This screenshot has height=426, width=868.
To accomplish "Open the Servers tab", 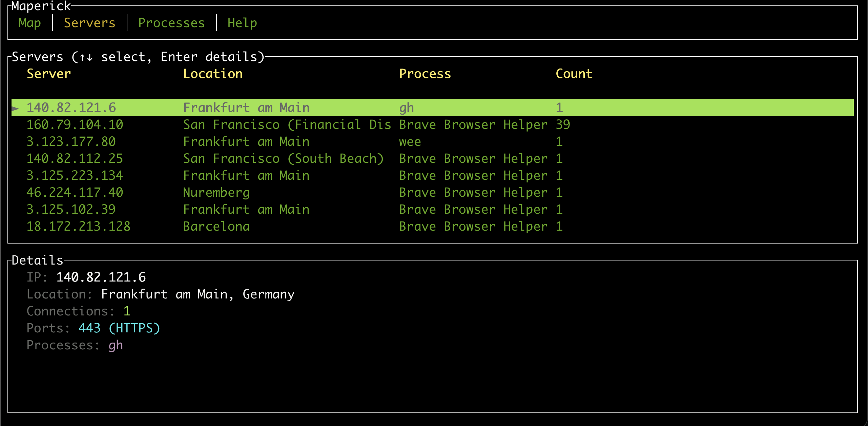I will [89, 23].
